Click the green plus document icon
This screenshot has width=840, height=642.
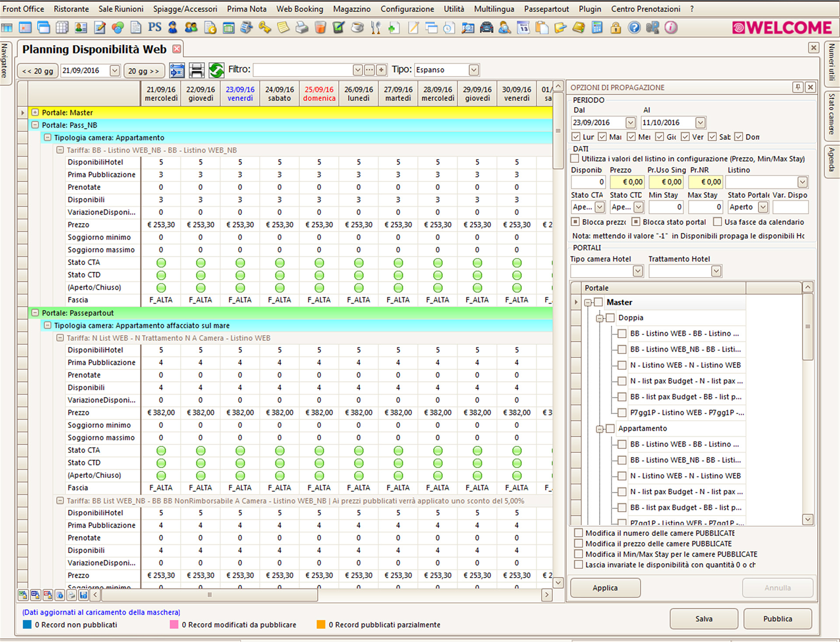(x=394, y=28)
